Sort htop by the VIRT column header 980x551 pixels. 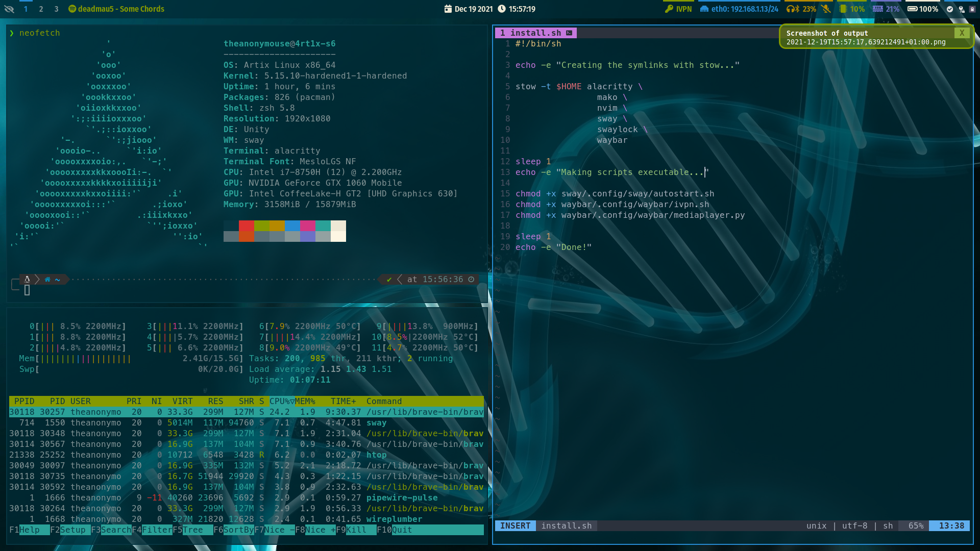pyautogui.click(x=182, y=401)
